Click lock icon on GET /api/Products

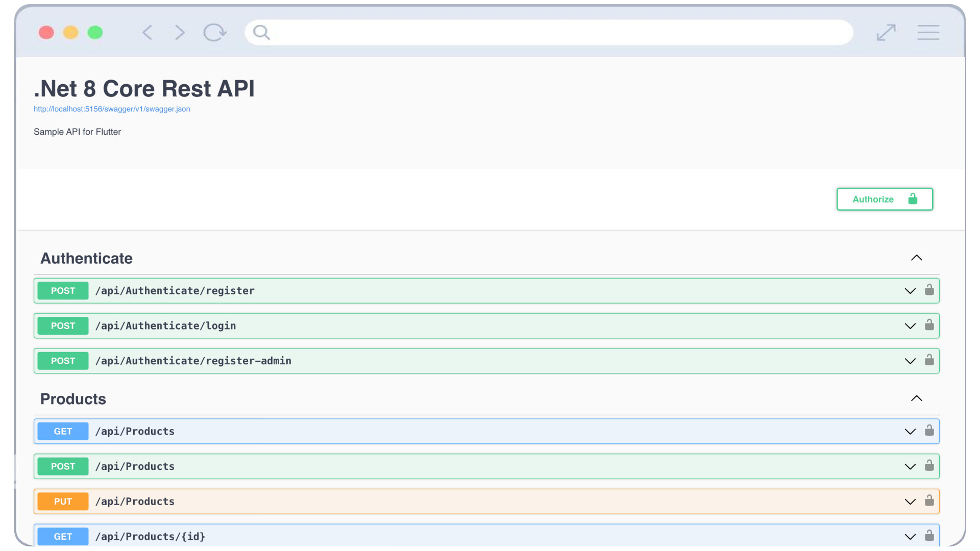click(x=929, y=431)
